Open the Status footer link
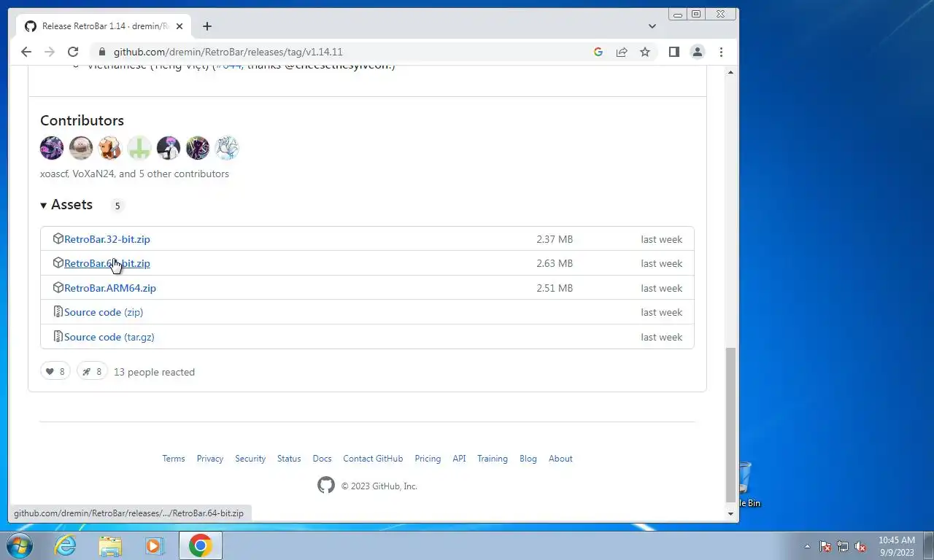This screenshot has width=934, height=560. coord(289,459)
